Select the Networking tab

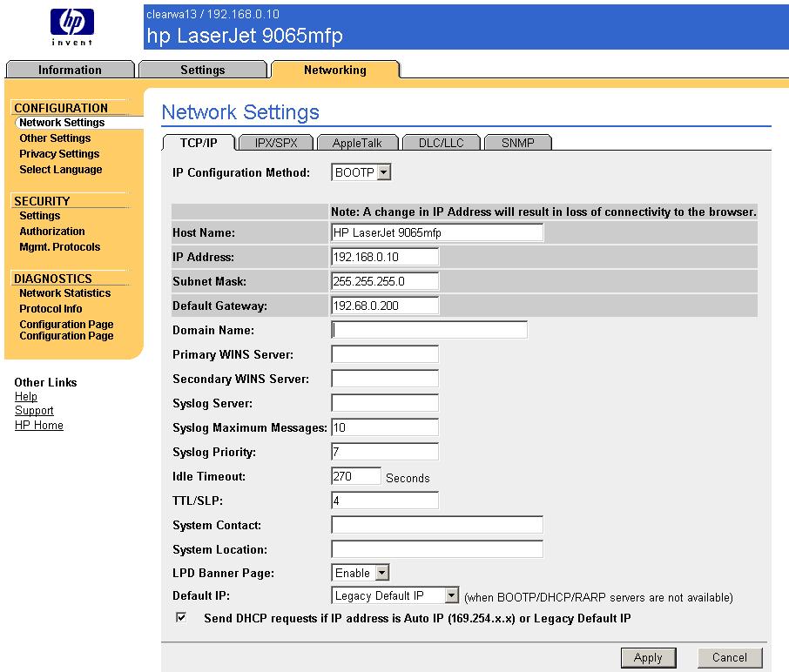[x=335, y=70]
